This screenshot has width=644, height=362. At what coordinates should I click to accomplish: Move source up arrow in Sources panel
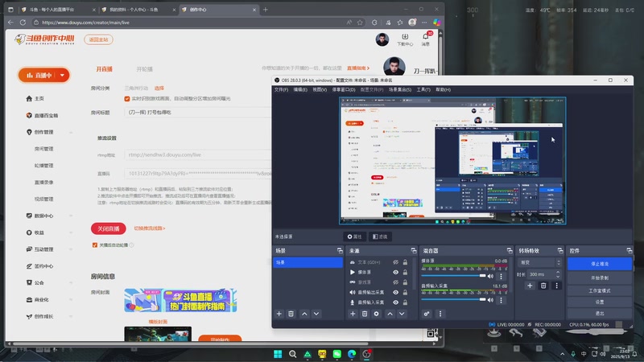click(390, 314)
